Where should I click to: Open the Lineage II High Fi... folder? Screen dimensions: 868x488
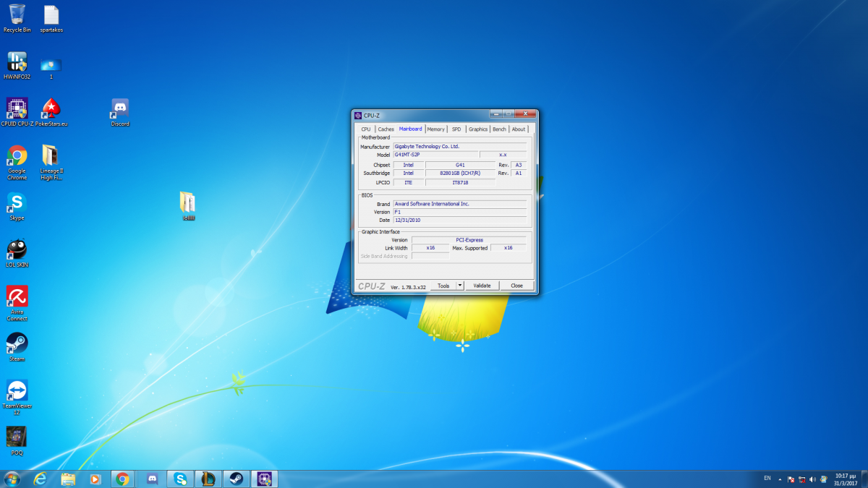[51, 163]
